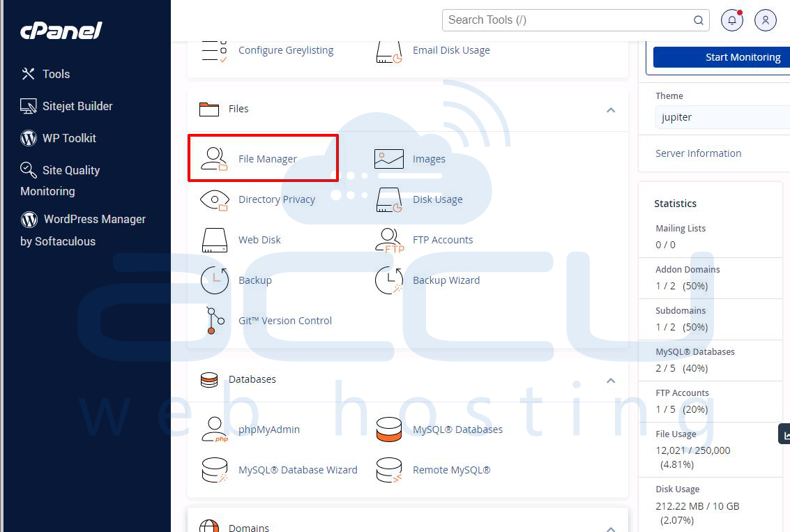Open the Configure Greylisting link
Screen dimensions: 790x532
click(286, 50)
